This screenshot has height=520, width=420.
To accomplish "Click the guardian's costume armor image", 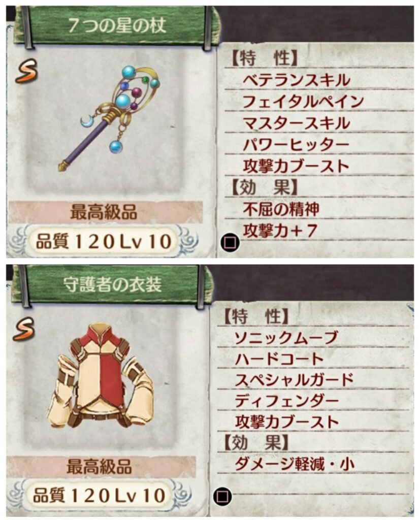I will pos(101,375).
